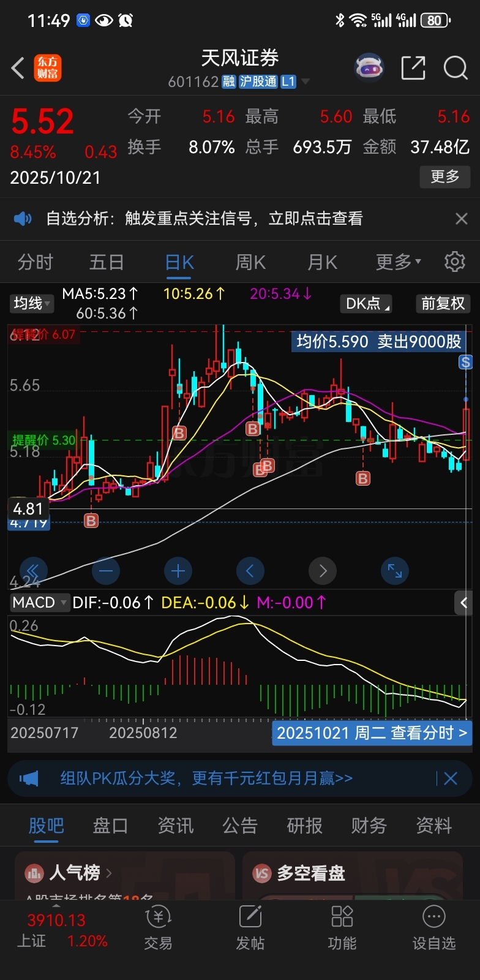Tap the 提醒价 5.30 alert line label
The height and width of the screenshot is (980, 480).
[44, 440]
